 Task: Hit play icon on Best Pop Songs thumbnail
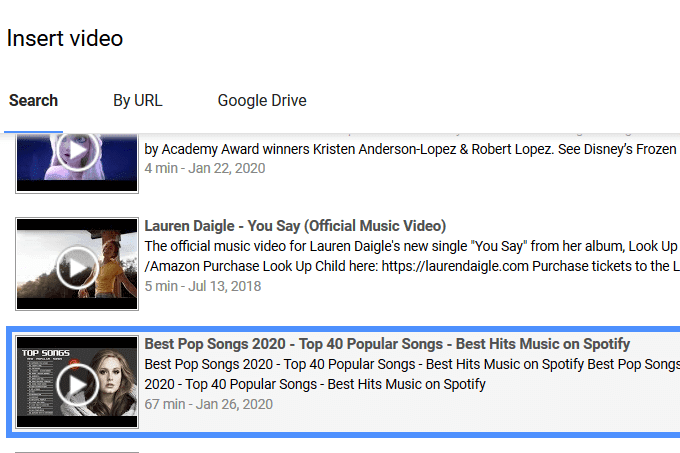coord(77,381)
